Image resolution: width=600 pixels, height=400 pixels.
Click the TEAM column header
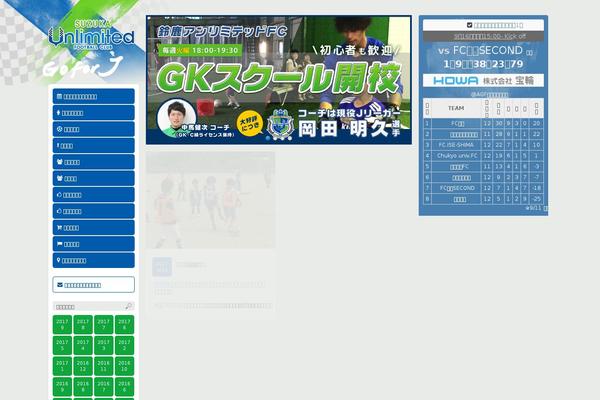click(x=456, y=108)
